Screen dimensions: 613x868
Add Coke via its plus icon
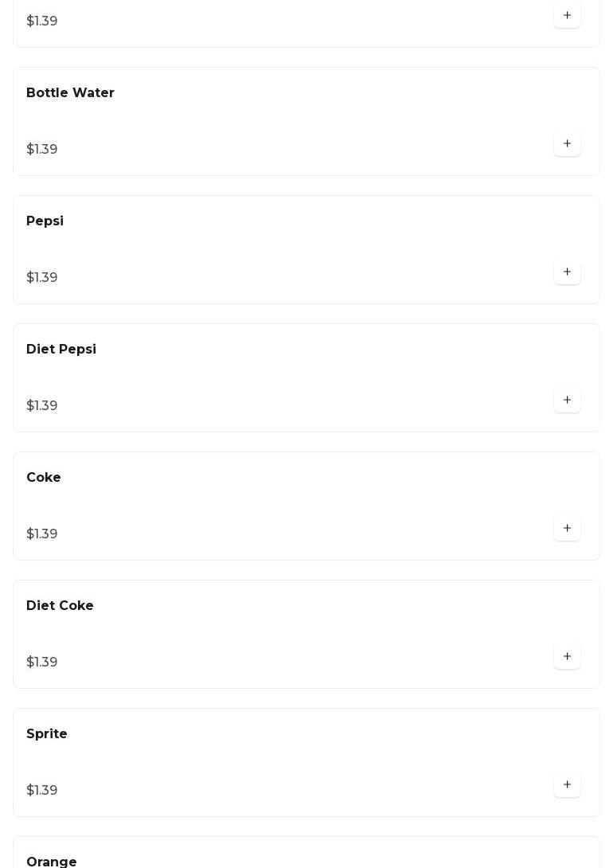[x=567, y=528]
